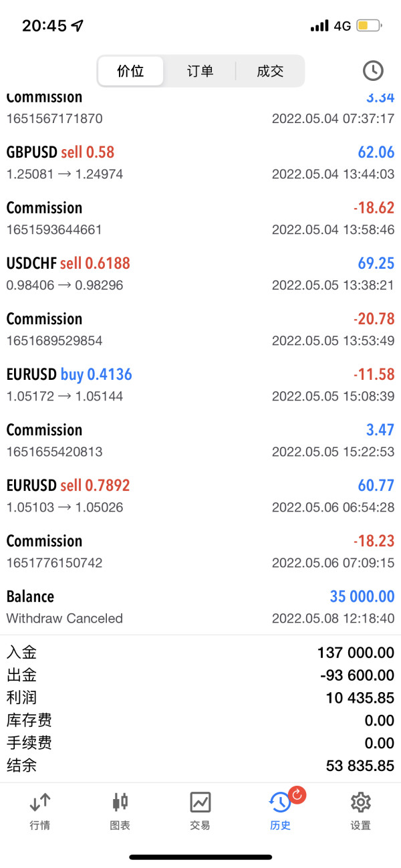This screenshot has width=401, height=868.
Task: Tap the 入金 deposit summary row
Action: pyautogui.click(x=200, y=652)
